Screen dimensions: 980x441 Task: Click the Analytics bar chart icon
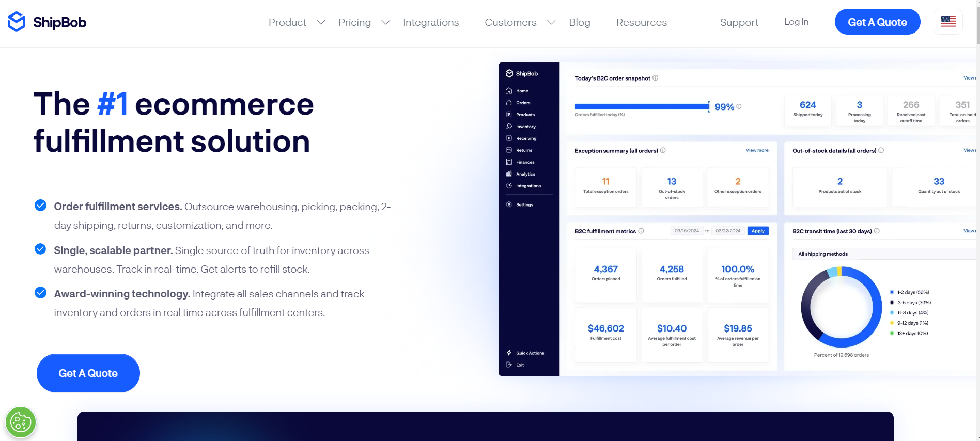coord(509,174)
